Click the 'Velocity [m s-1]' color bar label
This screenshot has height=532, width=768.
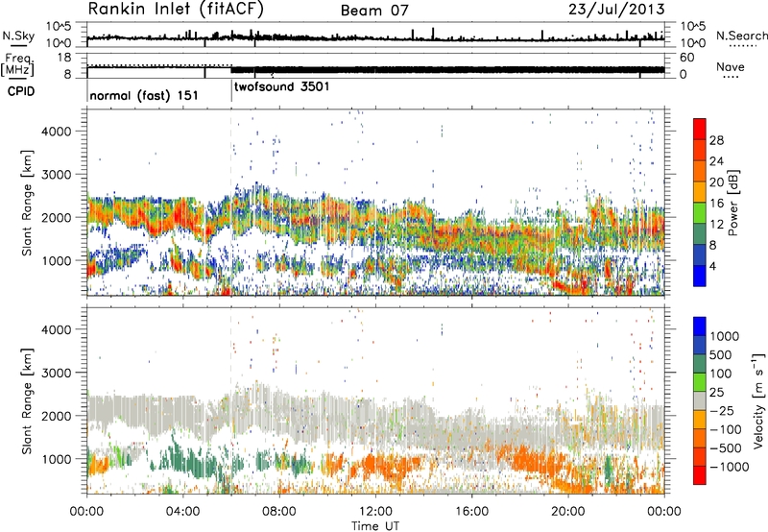tap(758, 400)
